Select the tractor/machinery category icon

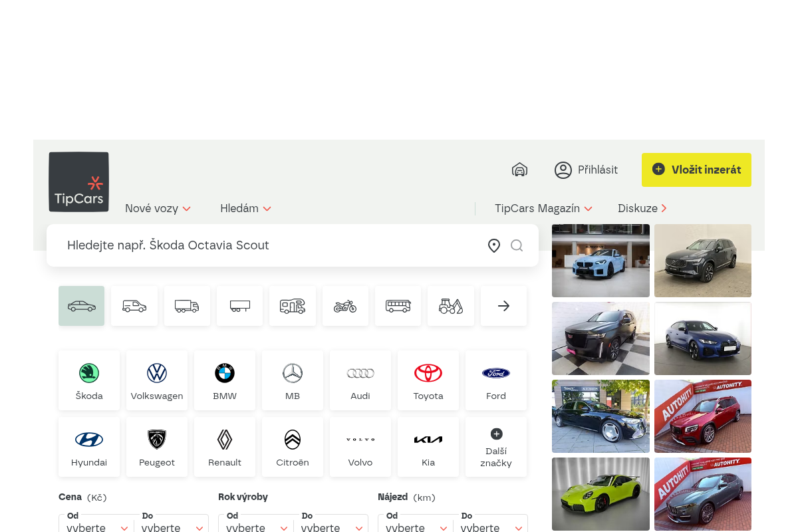[x=451, y=306]
